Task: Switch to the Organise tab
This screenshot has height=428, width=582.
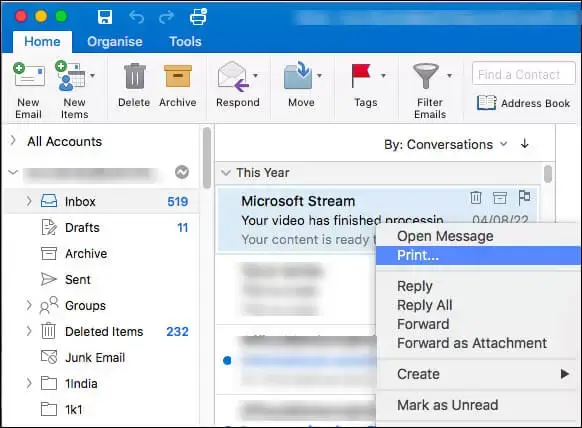Action: coord(115,41)
